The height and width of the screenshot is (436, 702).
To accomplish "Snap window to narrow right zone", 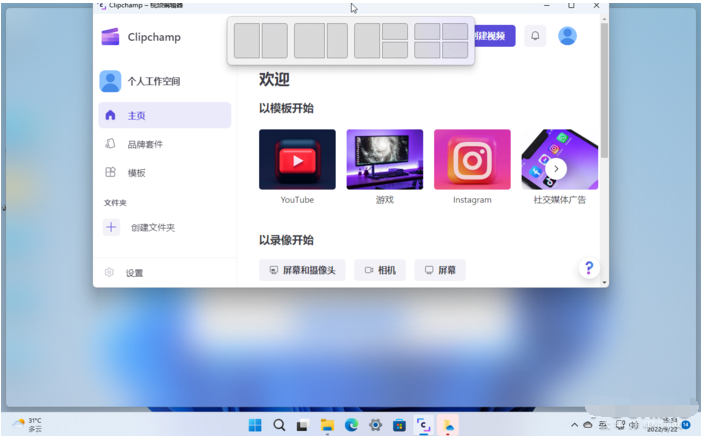I will [x=337, y=41].
